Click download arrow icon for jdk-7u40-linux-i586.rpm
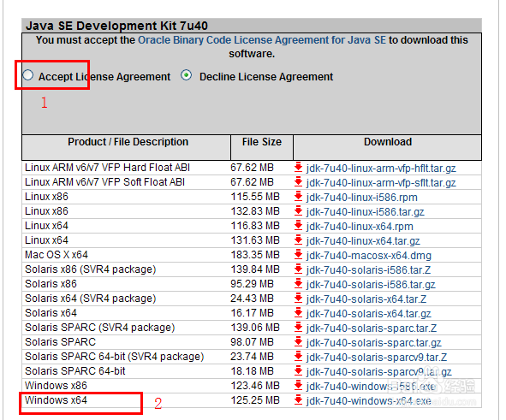This screenshot has width=506, height=420. coord(299,197)
